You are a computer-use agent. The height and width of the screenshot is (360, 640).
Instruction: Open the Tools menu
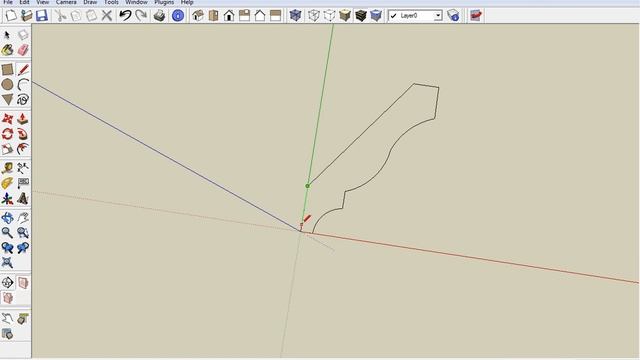pos(111,2)
